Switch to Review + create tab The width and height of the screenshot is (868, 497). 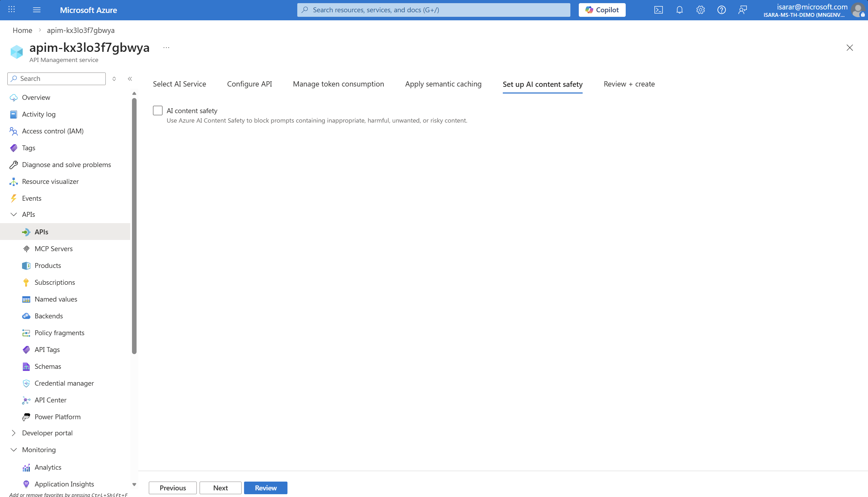(x=629, y=84)
